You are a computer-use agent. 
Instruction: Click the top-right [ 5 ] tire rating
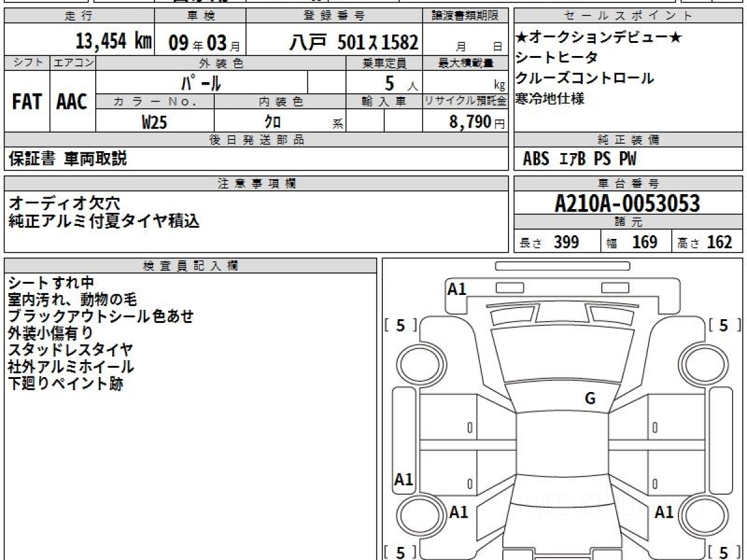coord(723,325)
